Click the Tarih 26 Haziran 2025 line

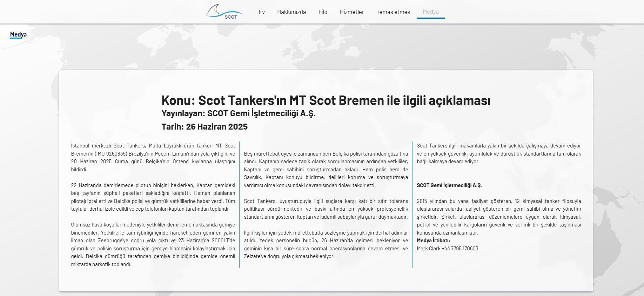[x=204, y=127]
